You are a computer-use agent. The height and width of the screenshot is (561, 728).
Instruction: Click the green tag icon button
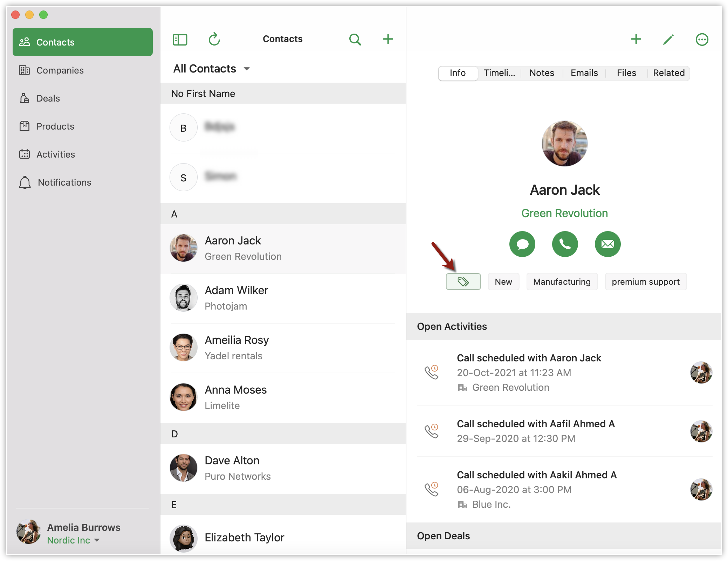pyautogui.click(x=463, y=282)
